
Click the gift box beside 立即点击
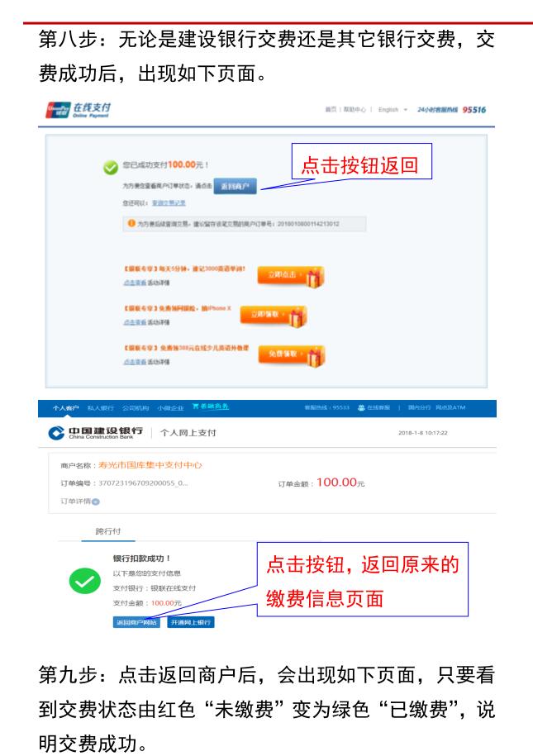coord(315,277)
